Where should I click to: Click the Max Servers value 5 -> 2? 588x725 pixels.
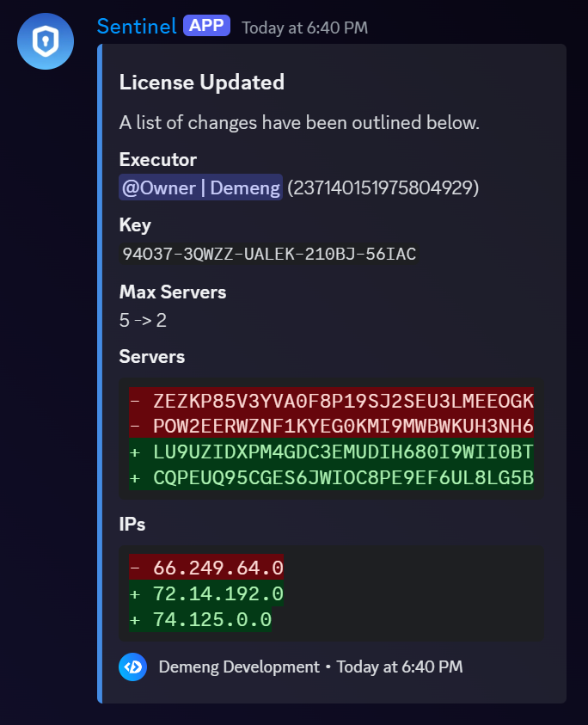[143, 320]
